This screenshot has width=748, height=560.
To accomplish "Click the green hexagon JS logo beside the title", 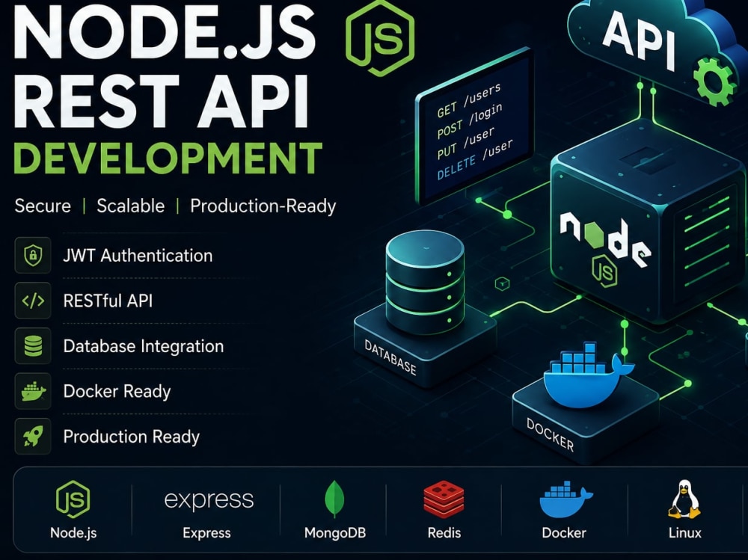I will [x=380, y=38].
